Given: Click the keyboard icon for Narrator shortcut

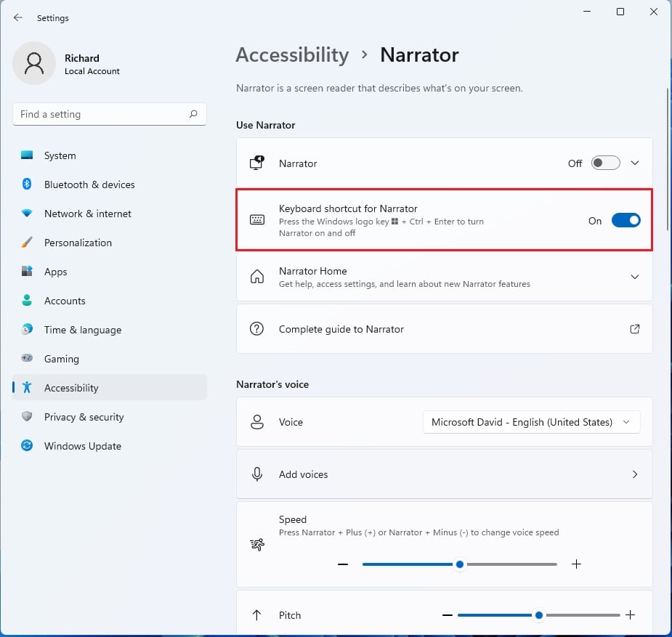Looking at the screenshot, I should tap(257, 220).
